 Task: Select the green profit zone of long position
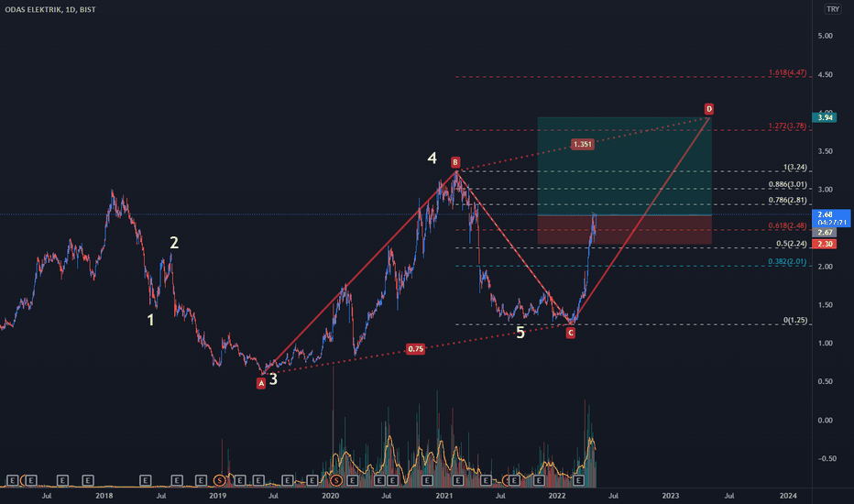[x=624, y=166]
